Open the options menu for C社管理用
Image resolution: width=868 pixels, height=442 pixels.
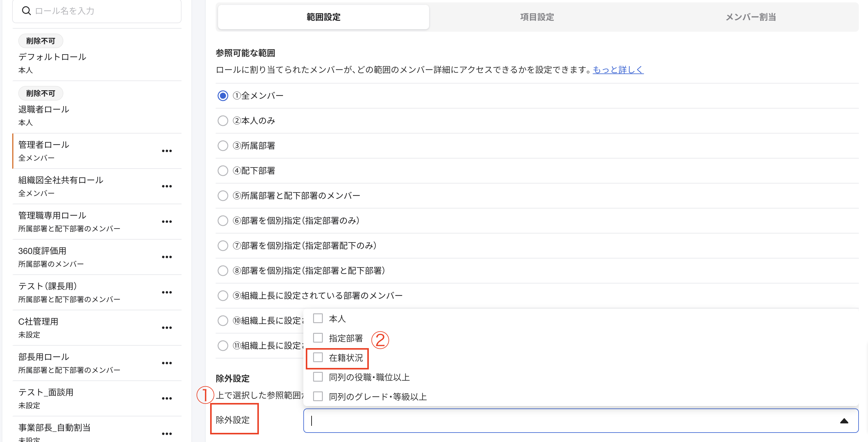pos(167,327)
